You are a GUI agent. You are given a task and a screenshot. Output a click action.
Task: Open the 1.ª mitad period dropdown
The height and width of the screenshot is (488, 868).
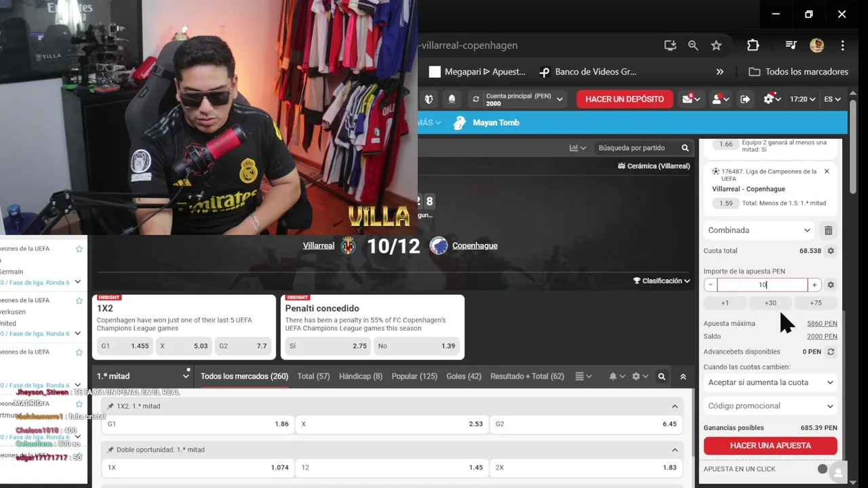[142, 376]
